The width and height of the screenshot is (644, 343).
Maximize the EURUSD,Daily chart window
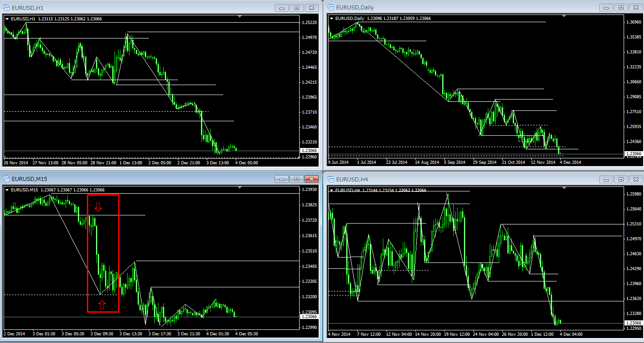(621, 7)
